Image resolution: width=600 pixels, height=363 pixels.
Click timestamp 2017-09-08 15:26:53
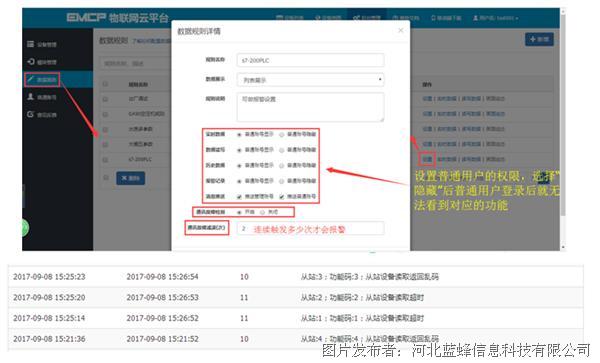coord(163,297)
